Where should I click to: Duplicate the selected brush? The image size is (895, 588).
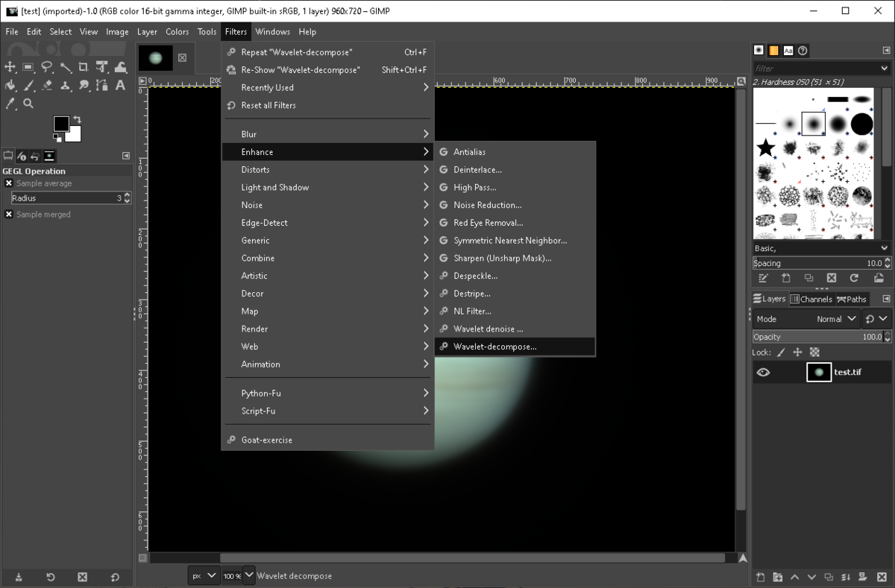pyautogui.click(x=808, y=278)
